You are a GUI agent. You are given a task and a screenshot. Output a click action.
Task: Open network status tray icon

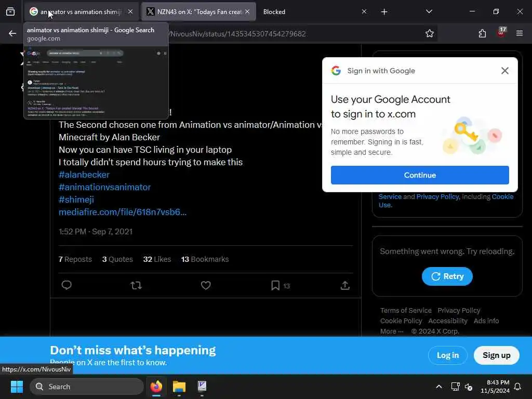click(455, 387)
